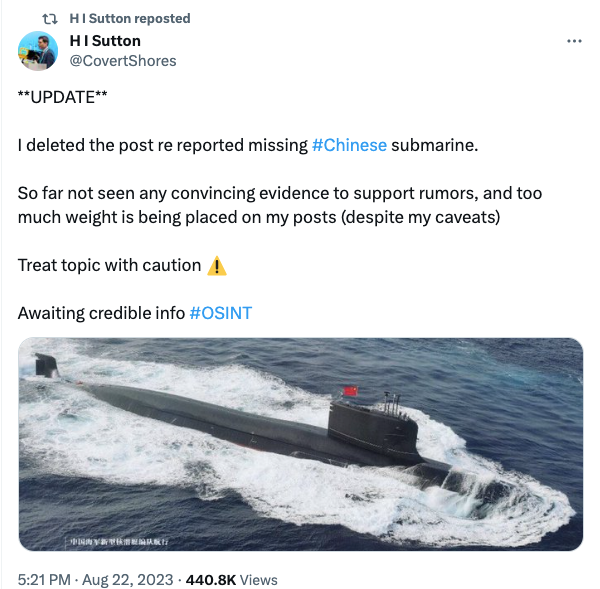This screenshot has height=589, width=600.
Task: Open the three-dot more options menu
Action: coord(574,41)
